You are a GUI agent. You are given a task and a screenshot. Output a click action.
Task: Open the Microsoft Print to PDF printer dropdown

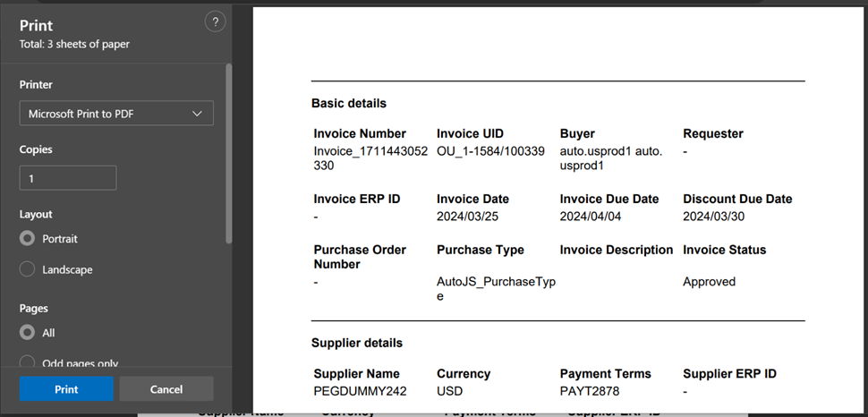pyautogui.click(x=116, y=113)
